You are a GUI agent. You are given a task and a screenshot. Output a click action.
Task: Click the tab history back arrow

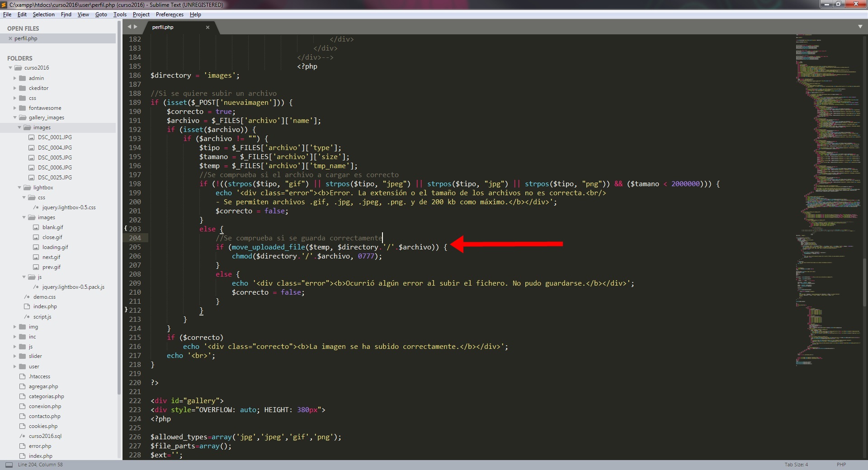tap(129, 27)
